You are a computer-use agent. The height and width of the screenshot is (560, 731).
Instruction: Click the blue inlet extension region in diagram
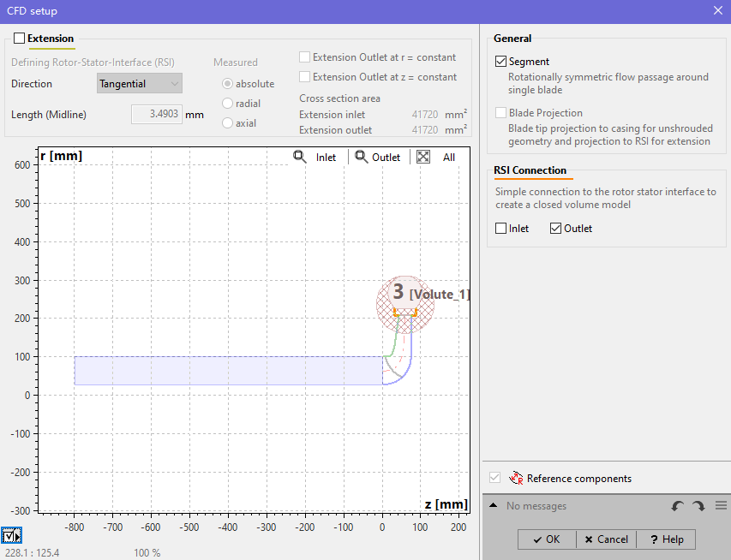tap(229, 371)
